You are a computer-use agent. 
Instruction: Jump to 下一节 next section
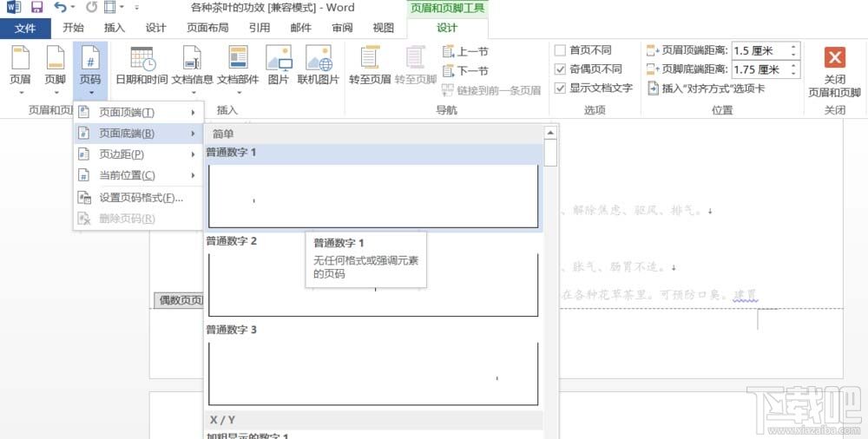point(465,71)
